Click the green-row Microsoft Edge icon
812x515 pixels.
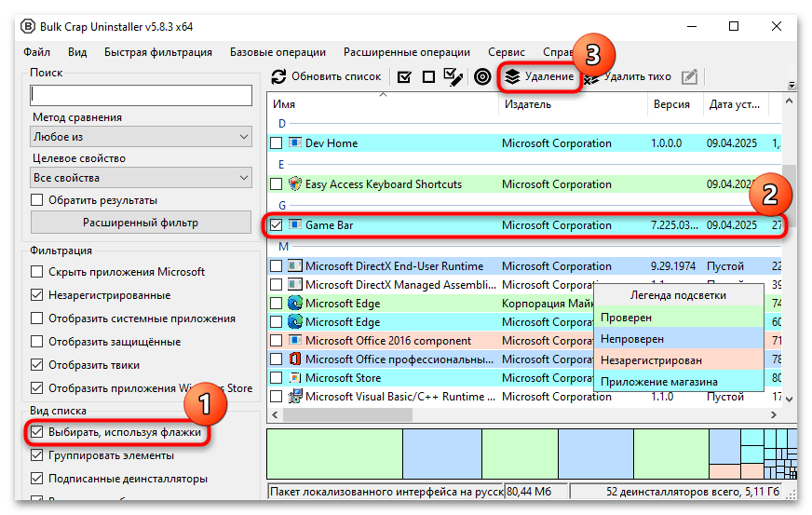294,303
